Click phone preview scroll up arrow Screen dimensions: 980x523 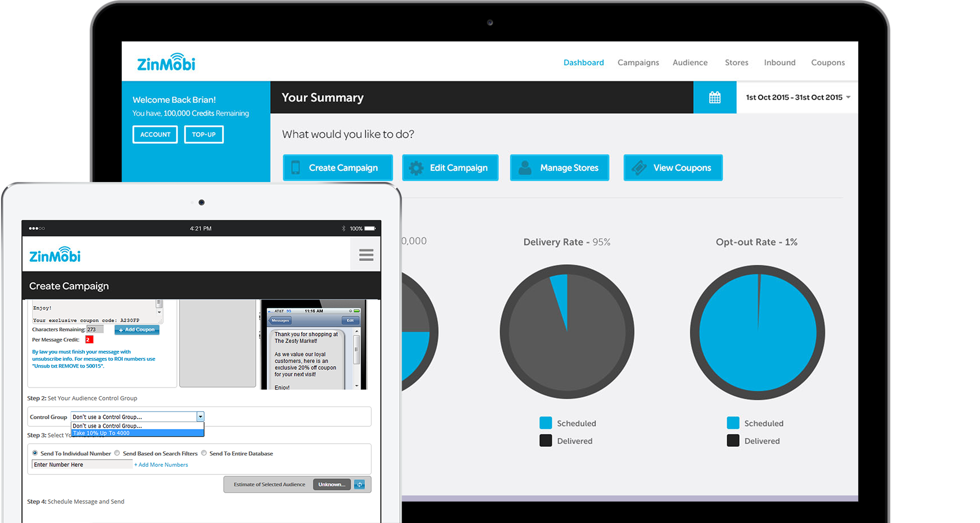click(357, 332)
